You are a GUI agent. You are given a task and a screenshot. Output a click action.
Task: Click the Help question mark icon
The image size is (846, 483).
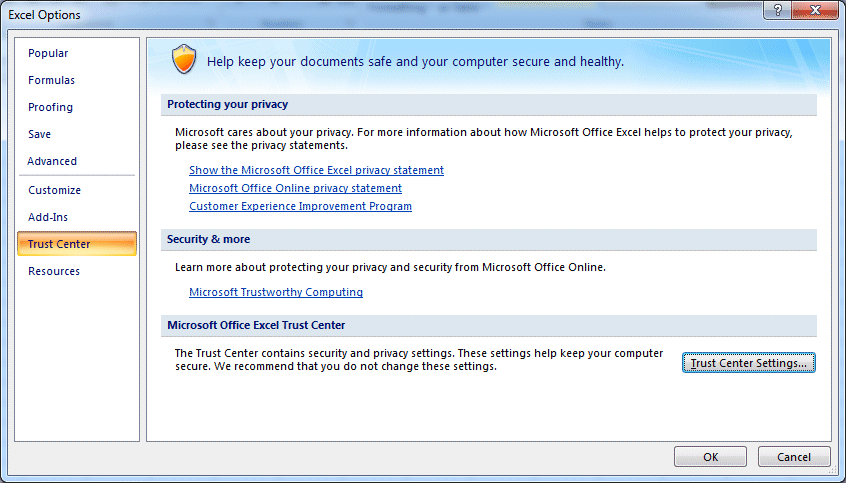(777, 10)
